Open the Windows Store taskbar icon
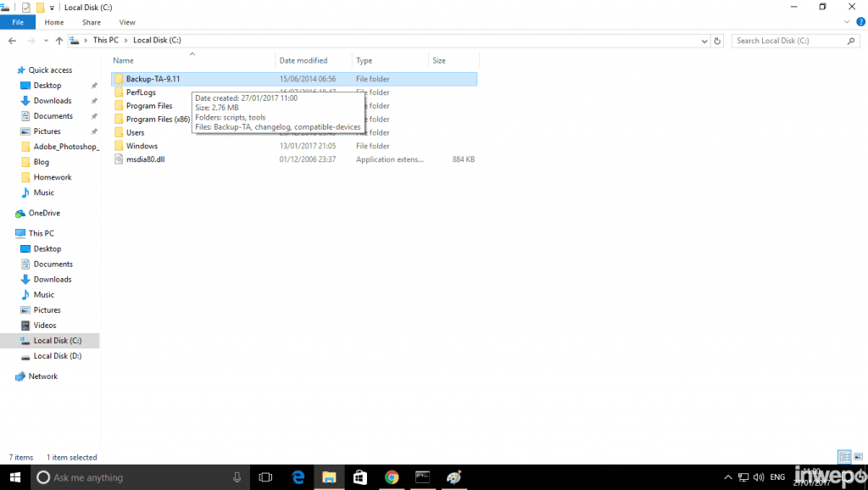Image resolution: width=868 pixels, height=490 pixels. coord(360,477)
